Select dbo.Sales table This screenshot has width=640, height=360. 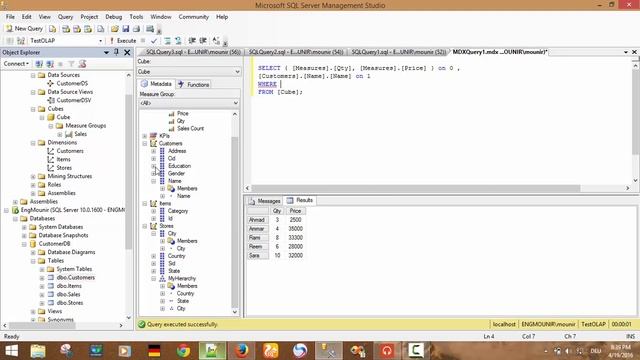pyautogui.click(x=68, y=294)
